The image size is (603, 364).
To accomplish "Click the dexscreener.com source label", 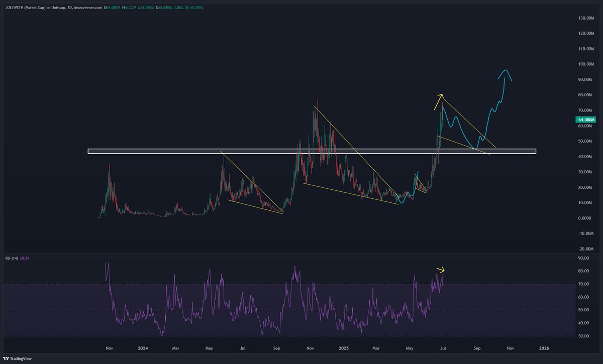I will coord(88,8).
